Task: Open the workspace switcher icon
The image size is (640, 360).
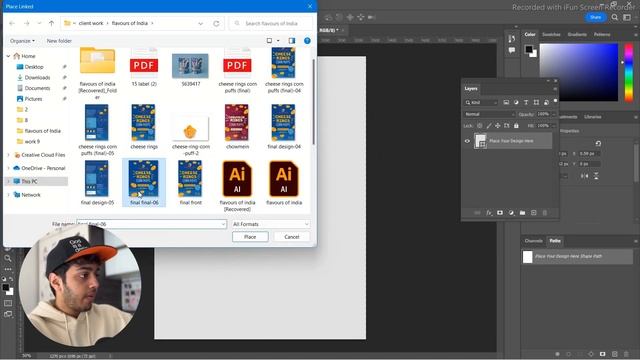Action: (x=627, y=17)
